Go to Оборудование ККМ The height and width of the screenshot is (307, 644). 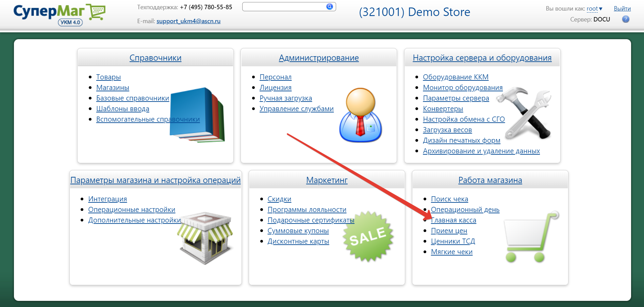[455, 77]
